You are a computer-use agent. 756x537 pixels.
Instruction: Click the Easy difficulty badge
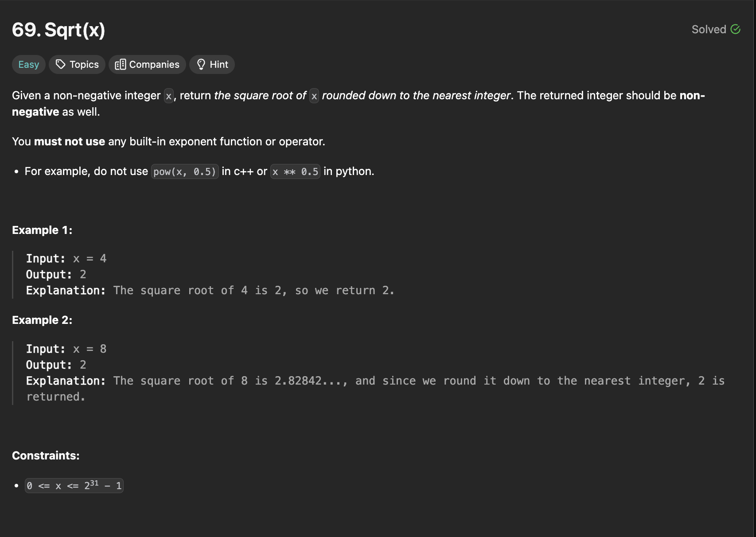pos(29,65)
